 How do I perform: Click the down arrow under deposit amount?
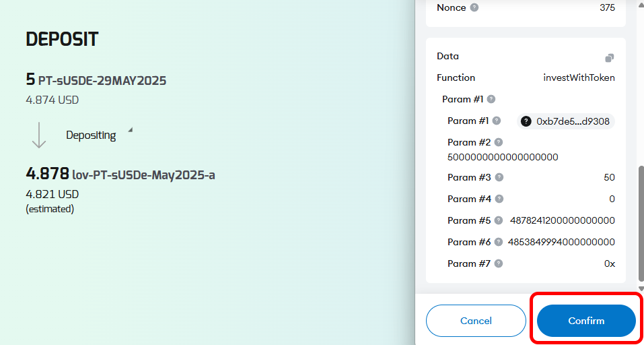[39, 135]
